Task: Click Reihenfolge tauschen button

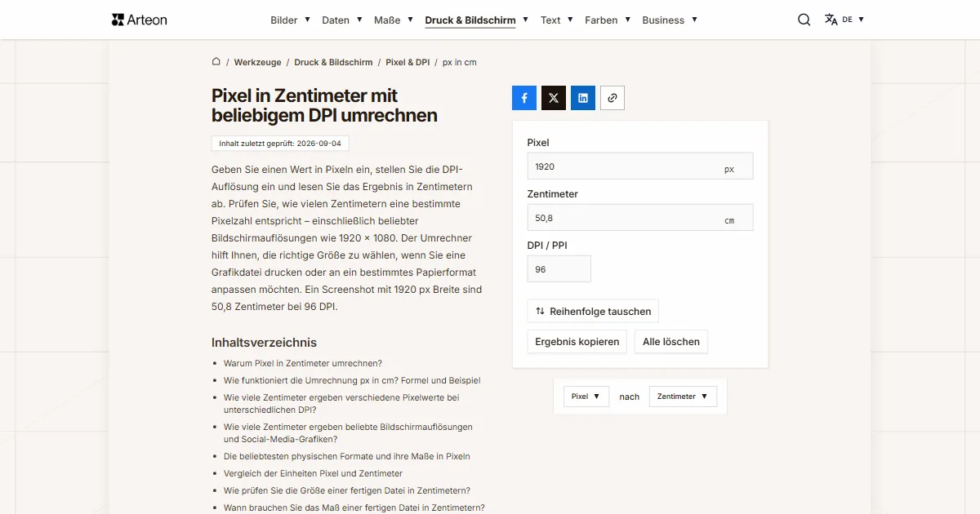Action: (593, 311)
